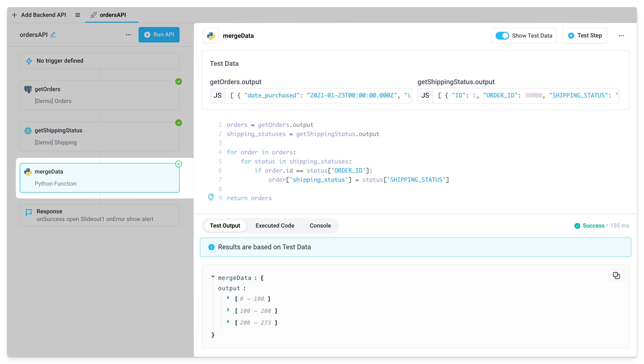Viewport: 644px width, 364px height.
Task: Click the lightbulb hint icon on line 9
Action: pos(211,197)
